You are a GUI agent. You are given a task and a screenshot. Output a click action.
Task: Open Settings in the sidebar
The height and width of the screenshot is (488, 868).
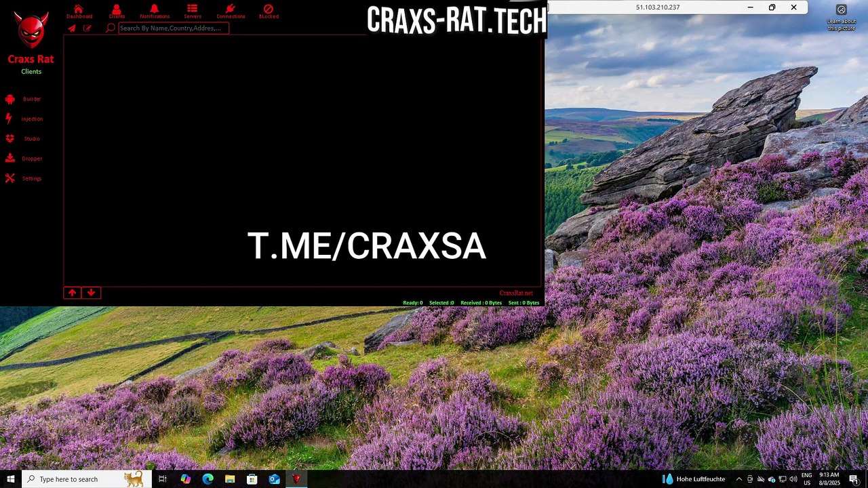[24, 178]
